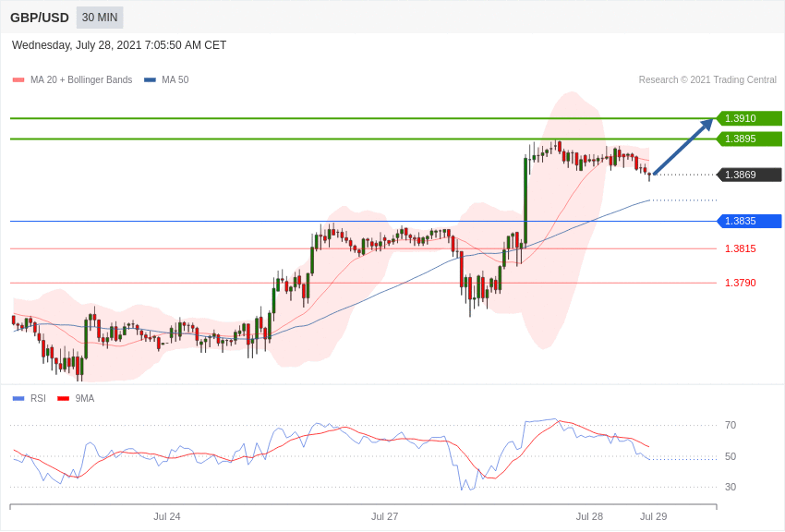Click the MA 20 + Bollinger Bands legend swatch
The image size is (785, 532).
click(x=18, y=80)
